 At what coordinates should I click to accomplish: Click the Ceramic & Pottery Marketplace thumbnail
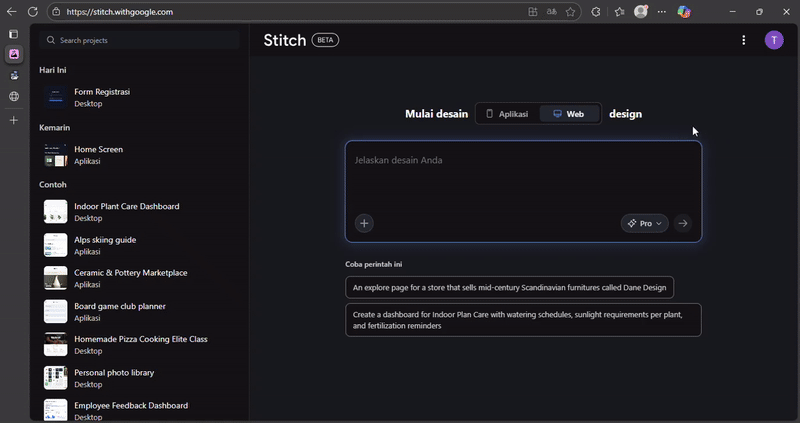point(55,278)
